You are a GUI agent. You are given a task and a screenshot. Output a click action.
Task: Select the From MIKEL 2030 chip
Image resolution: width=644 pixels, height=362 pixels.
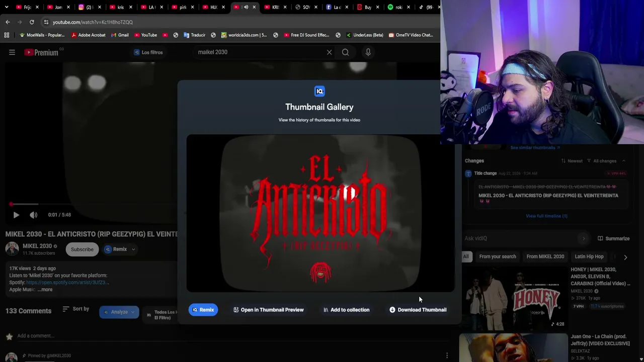pos(545,256)
